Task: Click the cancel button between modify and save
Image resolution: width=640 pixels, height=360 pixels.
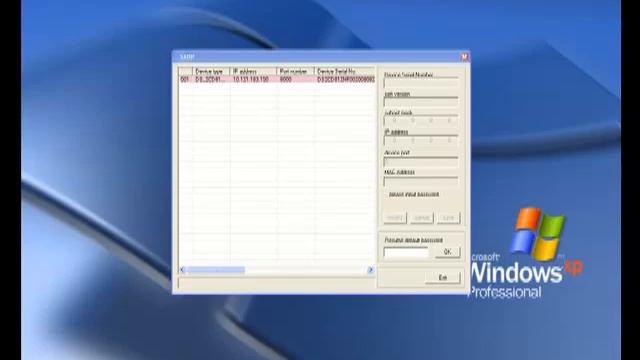Action: point(422,218)
